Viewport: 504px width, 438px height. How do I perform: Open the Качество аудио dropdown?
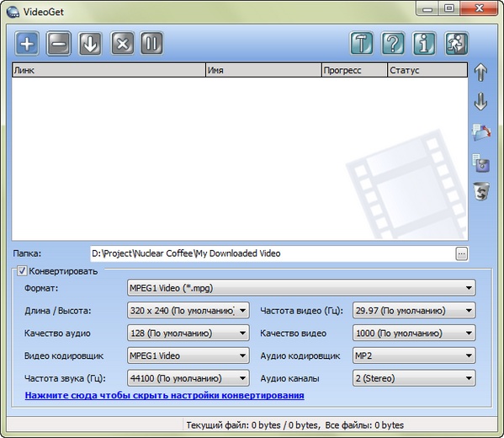[x=188, y=333]
